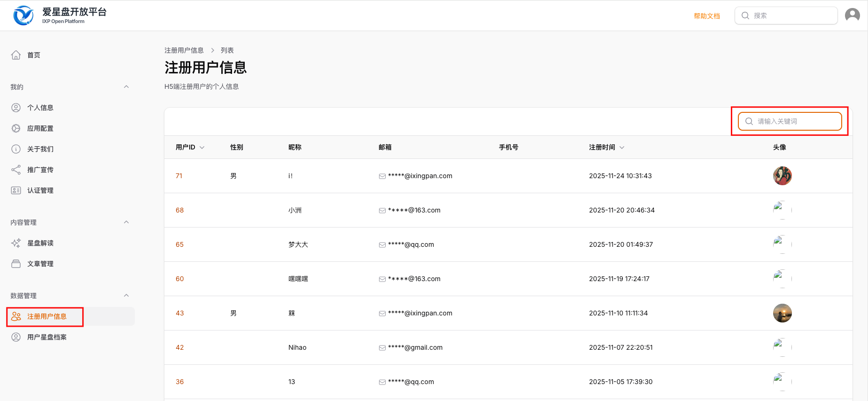The height and width of the screenshot is (401, 868).
Task: Click user ID 71 link
Action: (x=179, y=176)
